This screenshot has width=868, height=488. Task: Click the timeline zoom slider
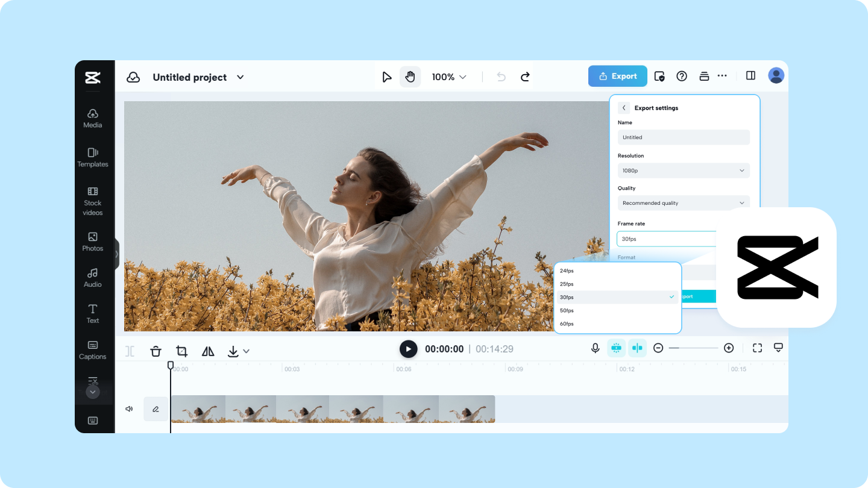point(693,348)
